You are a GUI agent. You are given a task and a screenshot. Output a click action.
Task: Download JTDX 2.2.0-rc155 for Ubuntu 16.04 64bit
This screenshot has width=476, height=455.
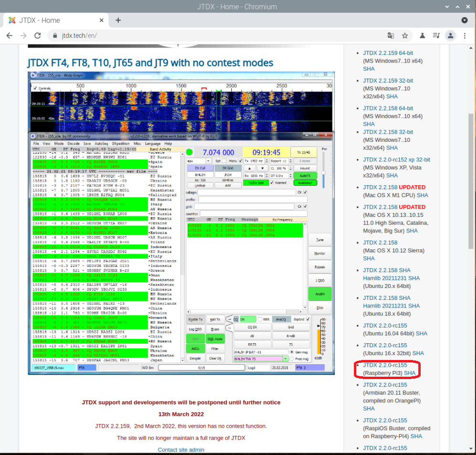coord(385,326)
